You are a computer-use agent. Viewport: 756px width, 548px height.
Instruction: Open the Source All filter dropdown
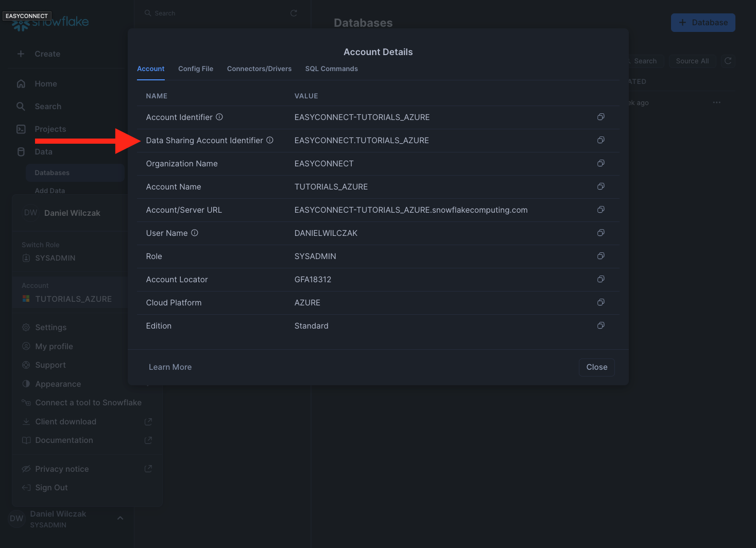692,61
